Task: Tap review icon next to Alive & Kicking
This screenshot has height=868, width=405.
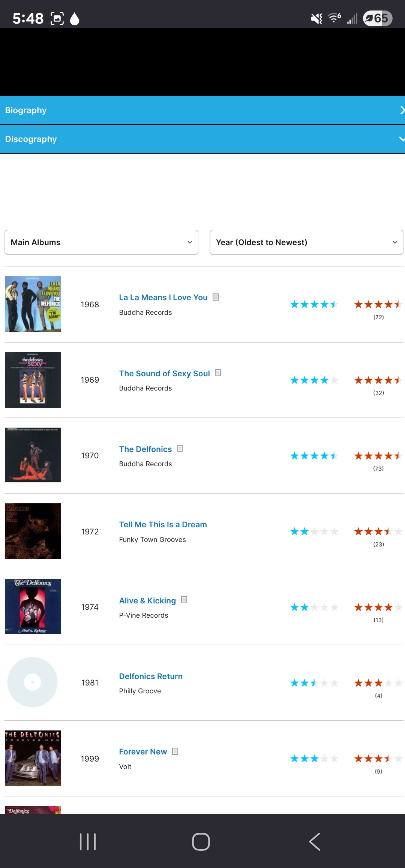Action: (184, 600)
